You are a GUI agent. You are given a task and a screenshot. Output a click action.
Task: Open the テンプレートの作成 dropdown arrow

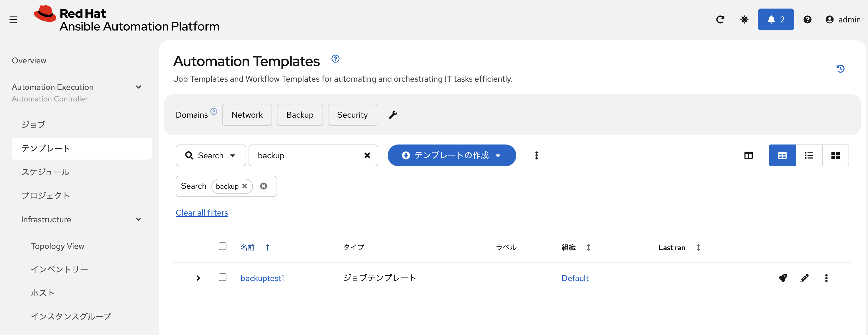click(x=498, y=155)
